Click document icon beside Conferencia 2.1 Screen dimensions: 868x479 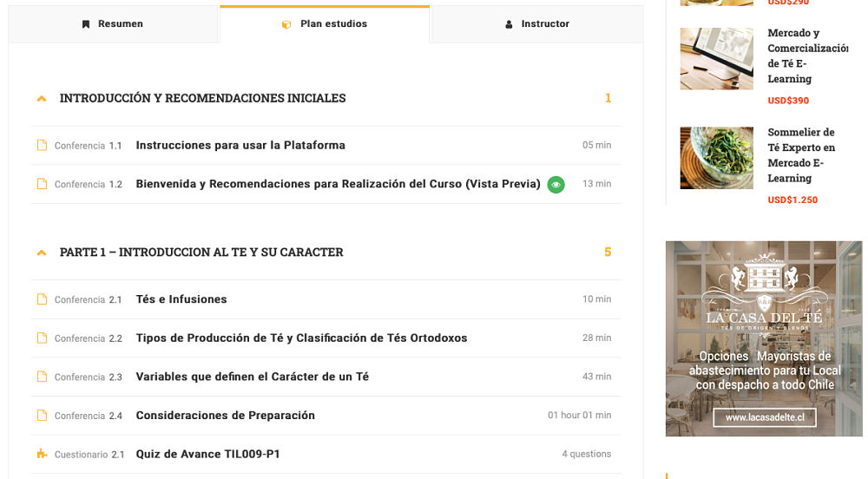42,299
